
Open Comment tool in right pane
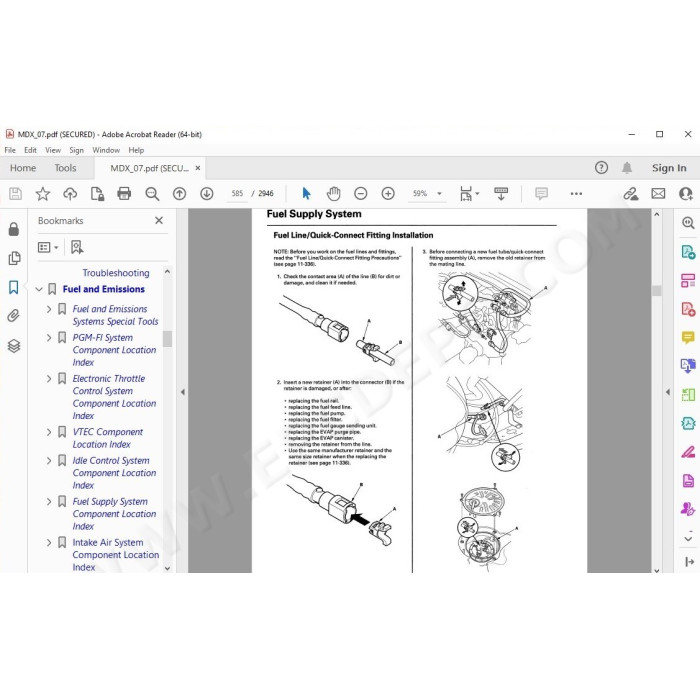688,338
